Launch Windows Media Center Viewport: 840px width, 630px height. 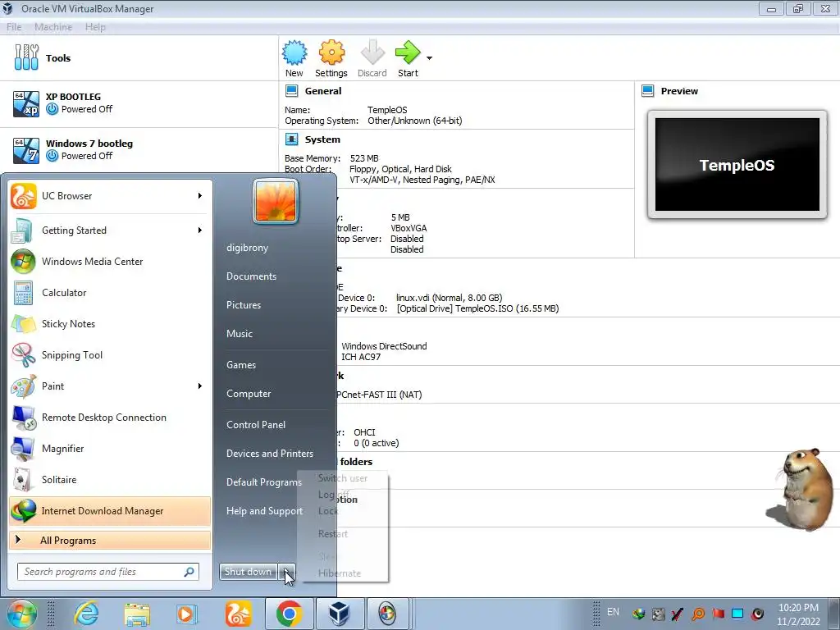[110, 262]
